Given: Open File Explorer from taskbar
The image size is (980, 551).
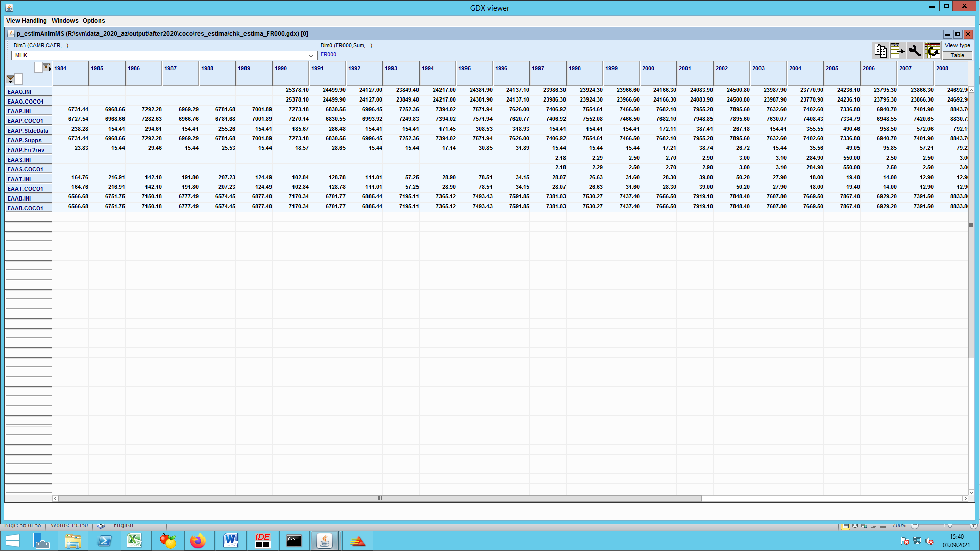Looking at the screenshot, I should [73, 541].
